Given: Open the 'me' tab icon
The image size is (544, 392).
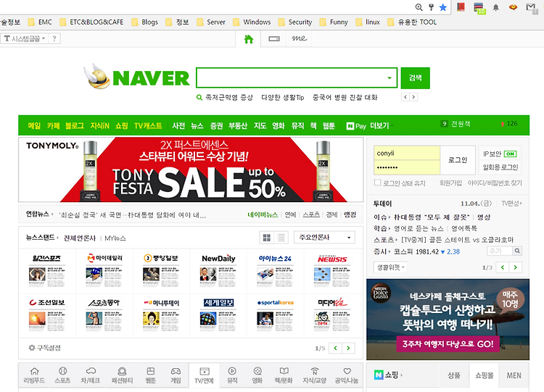Looking at the screenshot, I should tap(299, 38).
